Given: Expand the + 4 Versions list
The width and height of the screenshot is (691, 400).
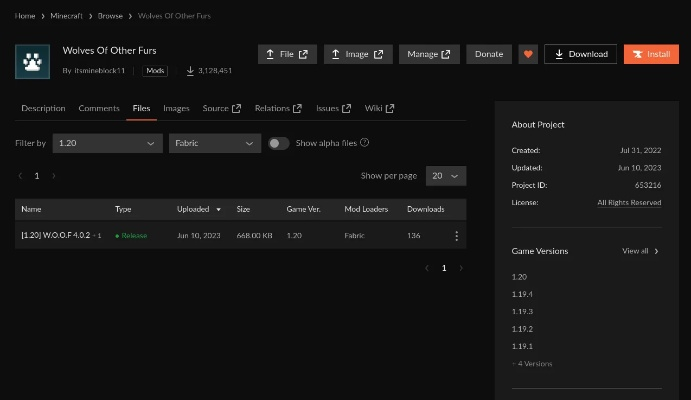Looking at the screenshot, I should click(532, 363).
